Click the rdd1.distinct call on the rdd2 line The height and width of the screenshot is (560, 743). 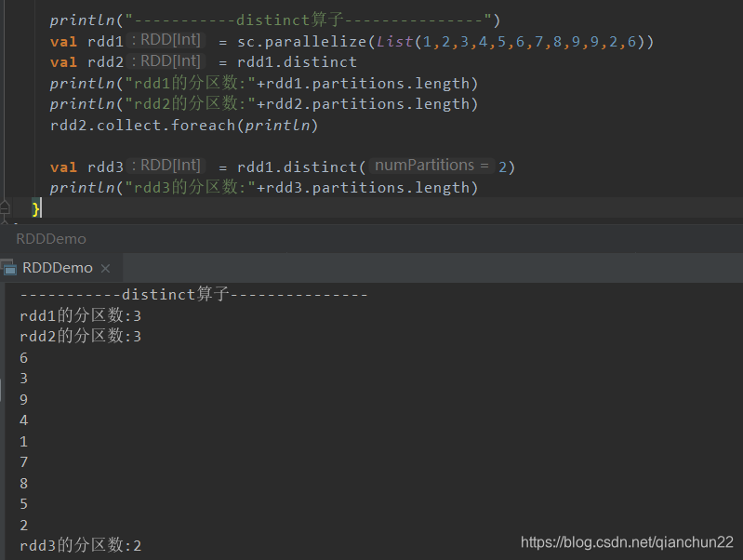pyautogui.click(x=297, y=62)
